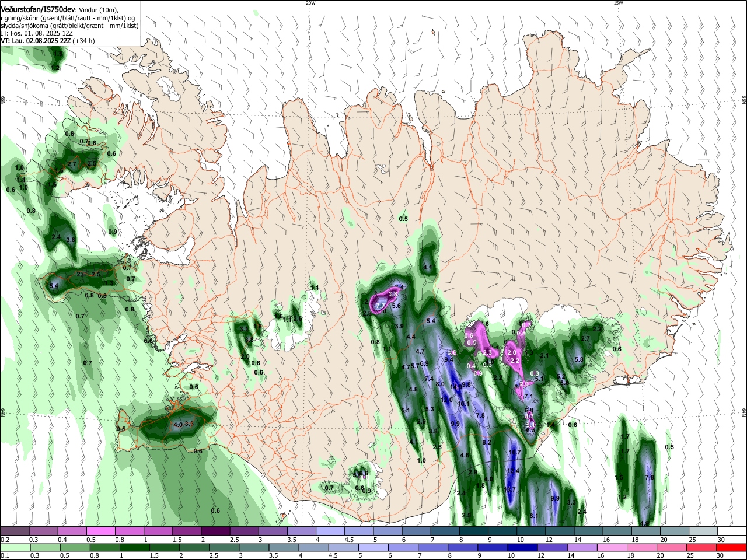The image size is (747, 560).
Task: Click the 7.1 precipitation value
Action: (529, 396)
